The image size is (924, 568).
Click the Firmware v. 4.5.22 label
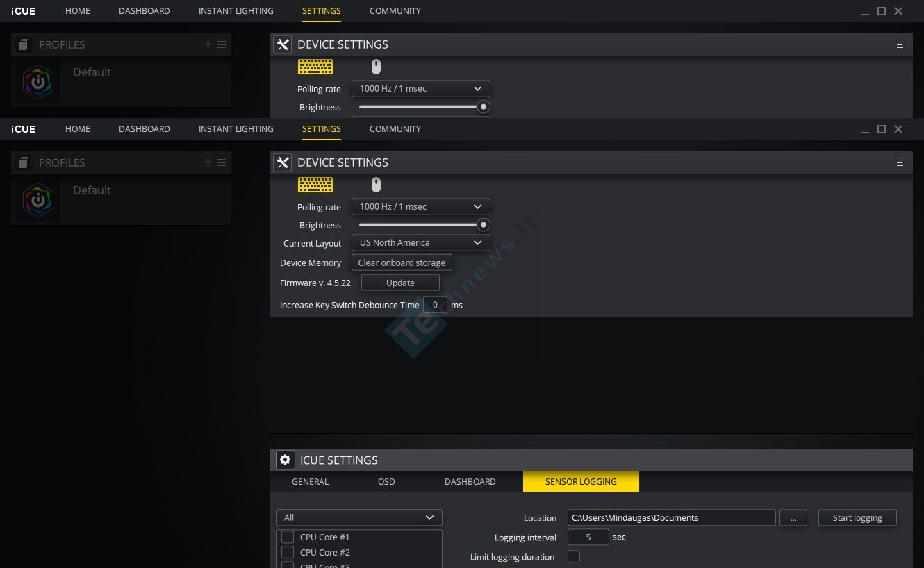[x=315, y=283]
